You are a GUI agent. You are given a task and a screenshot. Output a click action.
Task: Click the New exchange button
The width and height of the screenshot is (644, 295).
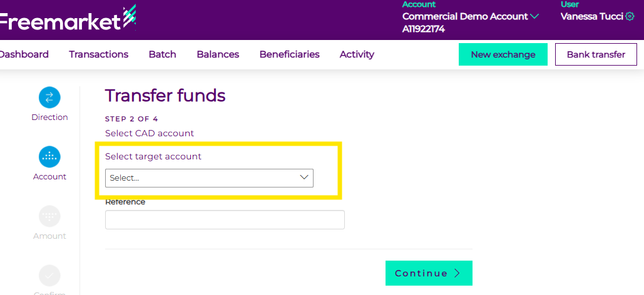click(x=503, y=54)
